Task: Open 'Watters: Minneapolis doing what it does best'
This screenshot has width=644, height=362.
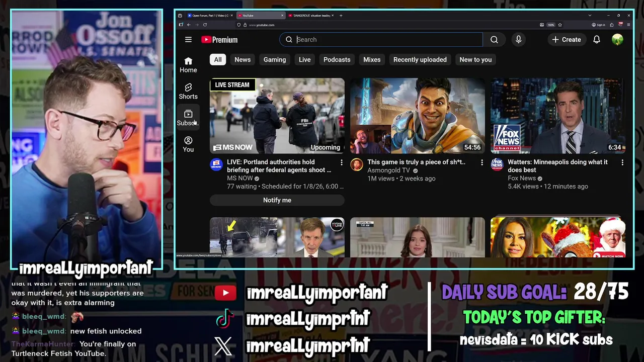Action: [x=557, y=166]
